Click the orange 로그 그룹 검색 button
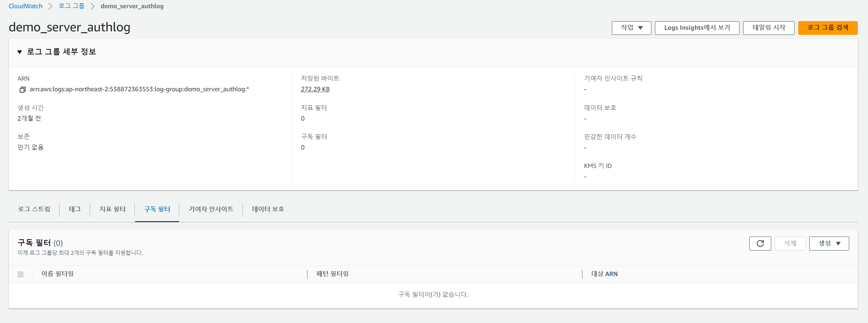 tap(828, 28)
